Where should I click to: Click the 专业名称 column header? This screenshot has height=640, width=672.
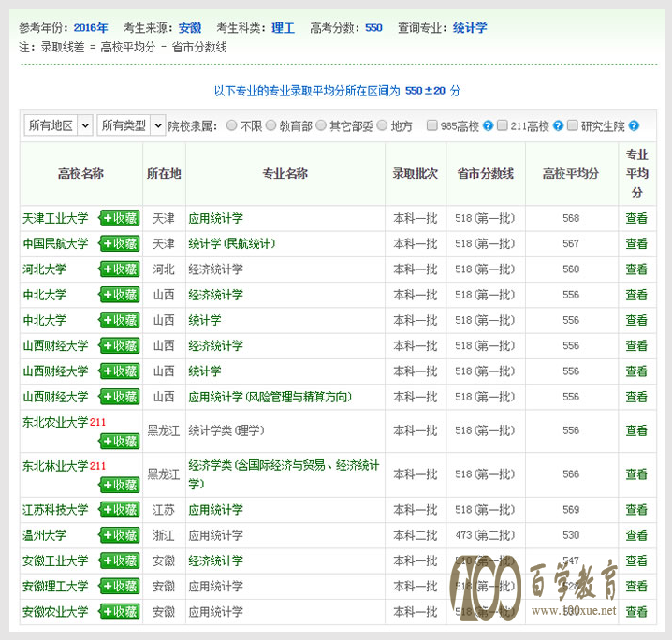pyautogui.click(x=285, y=173)
